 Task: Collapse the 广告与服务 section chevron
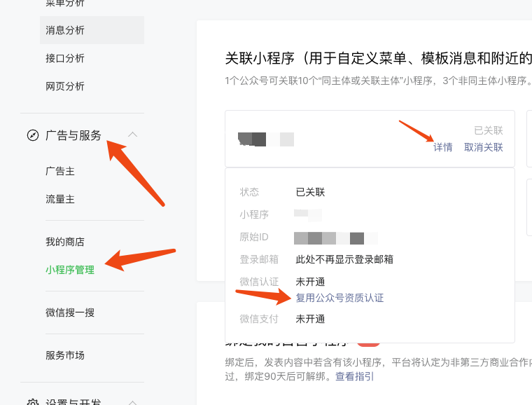pyautogui.click(x=133, y=135)
